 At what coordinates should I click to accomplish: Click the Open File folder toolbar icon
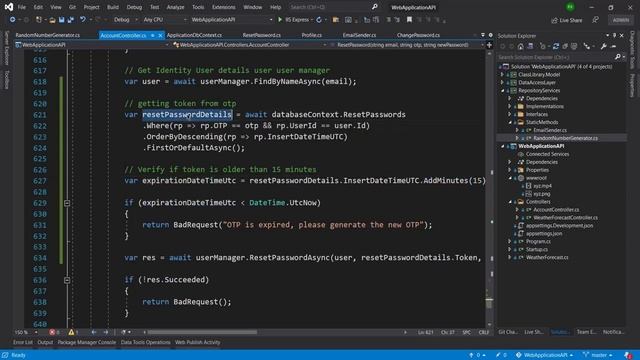52,20
